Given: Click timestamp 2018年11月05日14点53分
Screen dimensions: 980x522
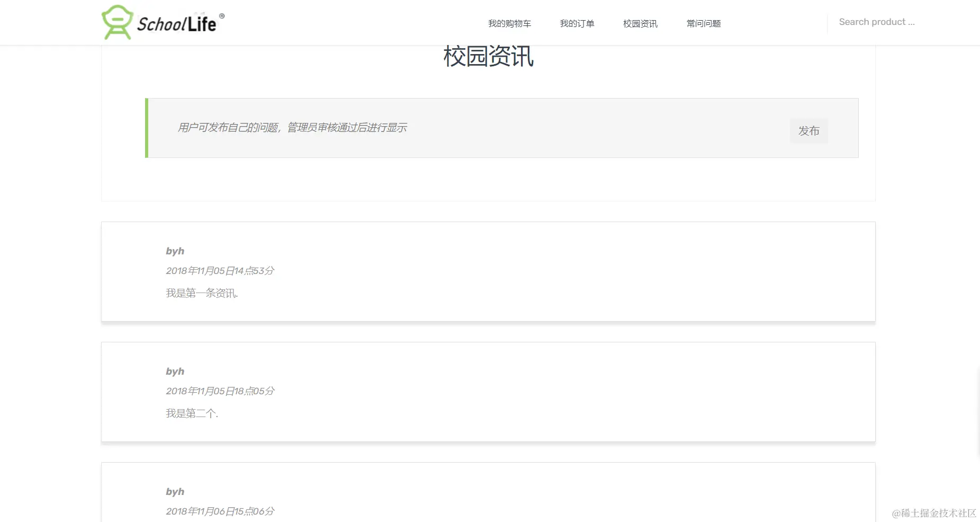Looking at the screenshot, I should coord(220,271).
